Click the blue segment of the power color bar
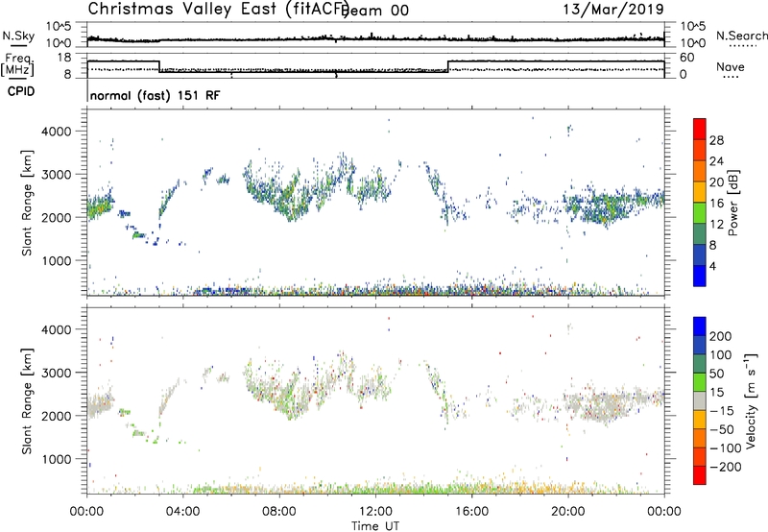Viewport: 768px width, 532px height. (x=700, y=276)
